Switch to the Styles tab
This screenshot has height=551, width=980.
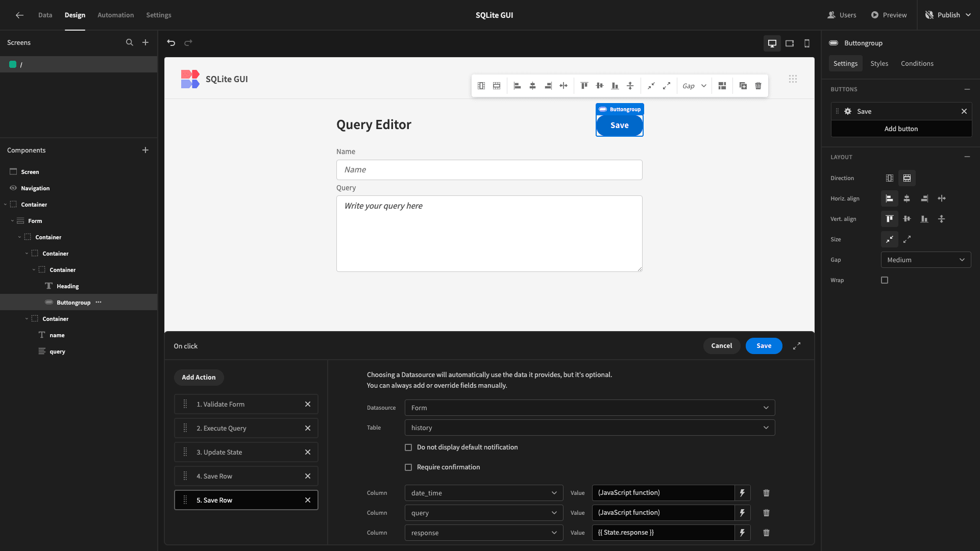pos(879,63)
